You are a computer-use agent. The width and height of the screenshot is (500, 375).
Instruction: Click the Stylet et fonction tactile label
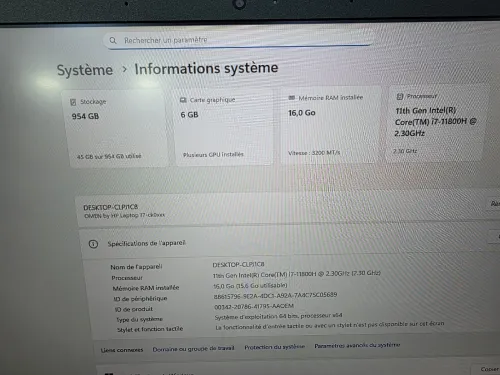point(150,329)
